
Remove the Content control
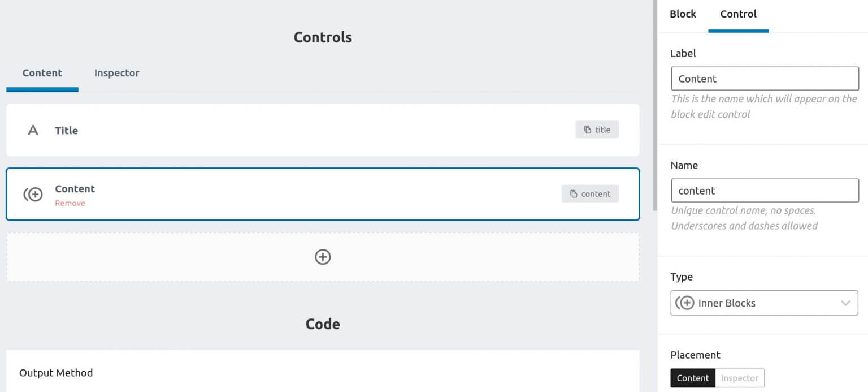[x=70, y=203]
